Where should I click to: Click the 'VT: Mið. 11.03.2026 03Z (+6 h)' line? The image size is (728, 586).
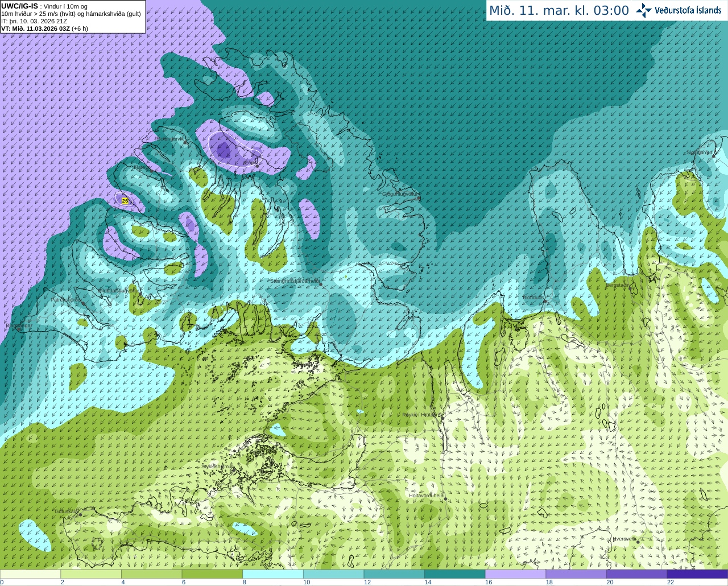[x=44, y=28]
